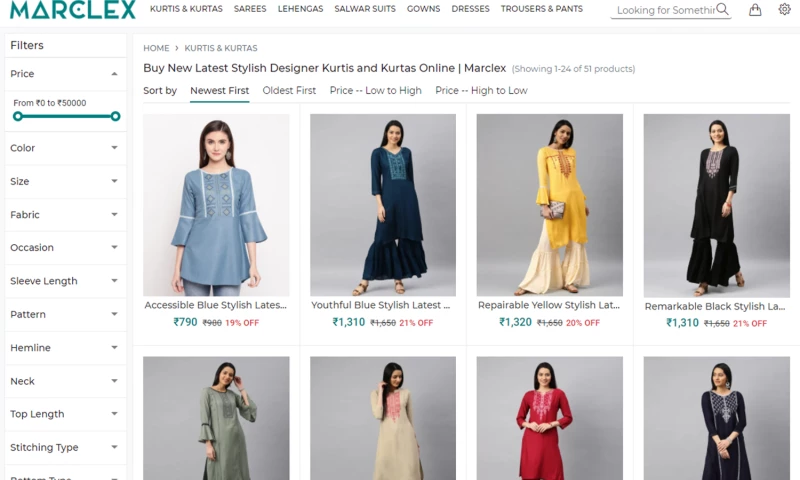Open the yellow kurta product image
This screenshot has height=480, width=800.
pyautogui.click(x=549, y=205)
